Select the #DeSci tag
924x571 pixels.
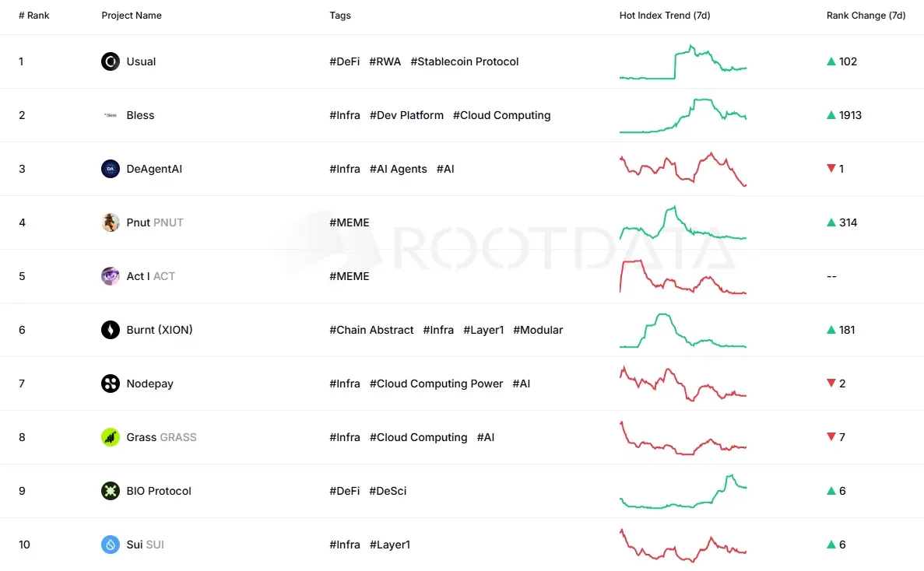388,491
